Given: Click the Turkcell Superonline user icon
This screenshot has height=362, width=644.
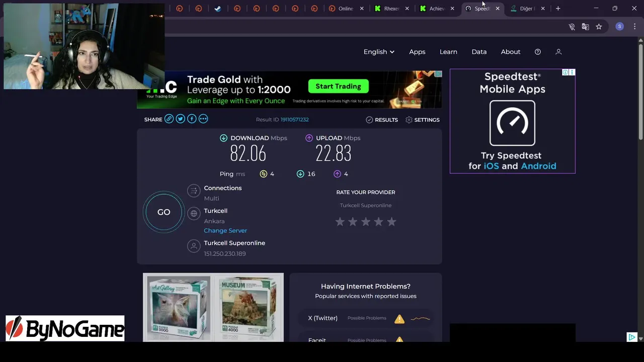Looking at the screenshot, I should point(194,246).
